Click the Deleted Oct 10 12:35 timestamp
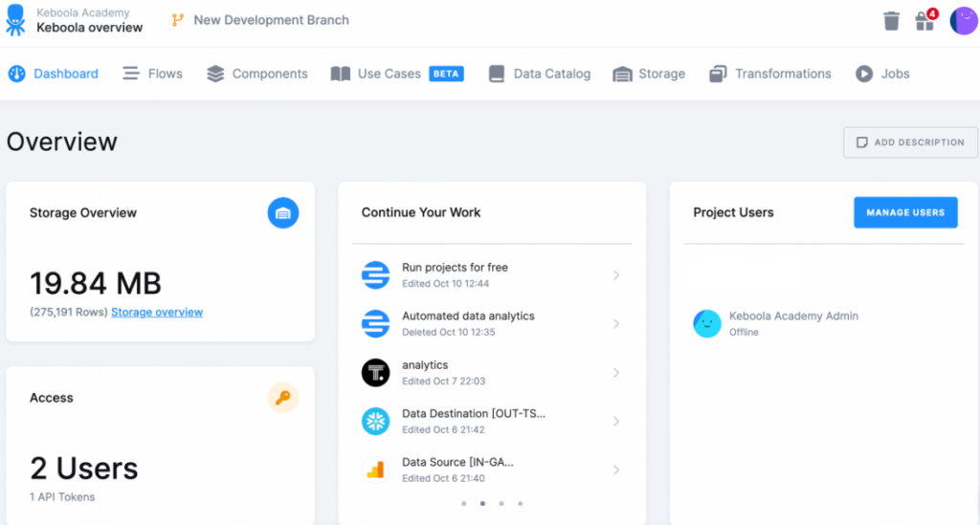Viewport: 980px width, 525px height. point(449,332)
